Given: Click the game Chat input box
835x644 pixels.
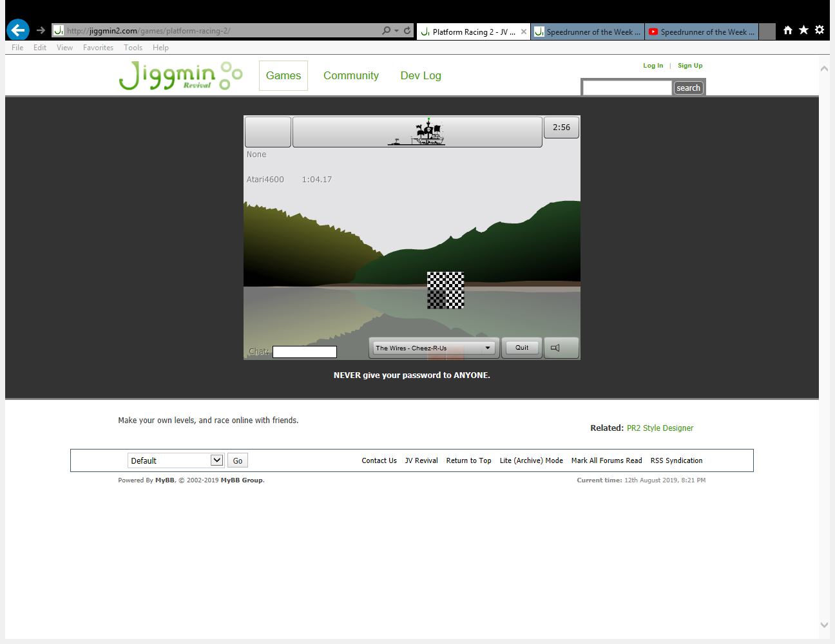Looking at the screenshot, I should (x=305, y=352).
